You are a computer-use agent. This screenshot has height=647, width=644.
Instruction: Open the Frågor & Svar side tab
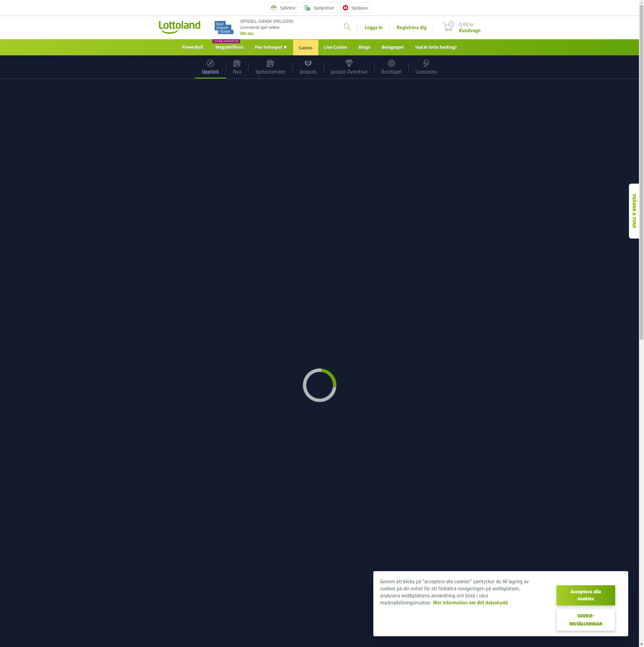point(634,211)
